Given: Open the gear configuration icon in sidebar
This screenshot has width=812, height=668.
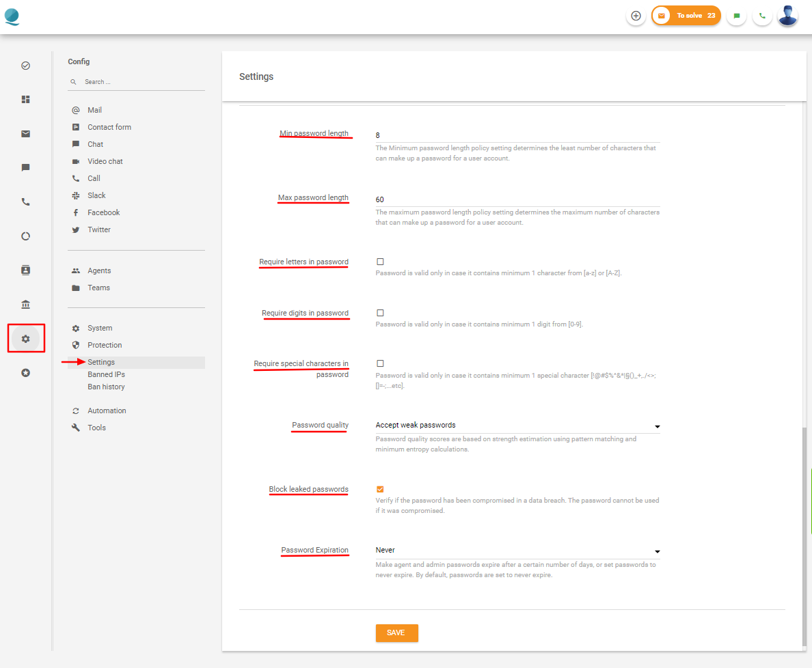Looking at the screenshot, I should pyautogui.click(x=26, y=339).
